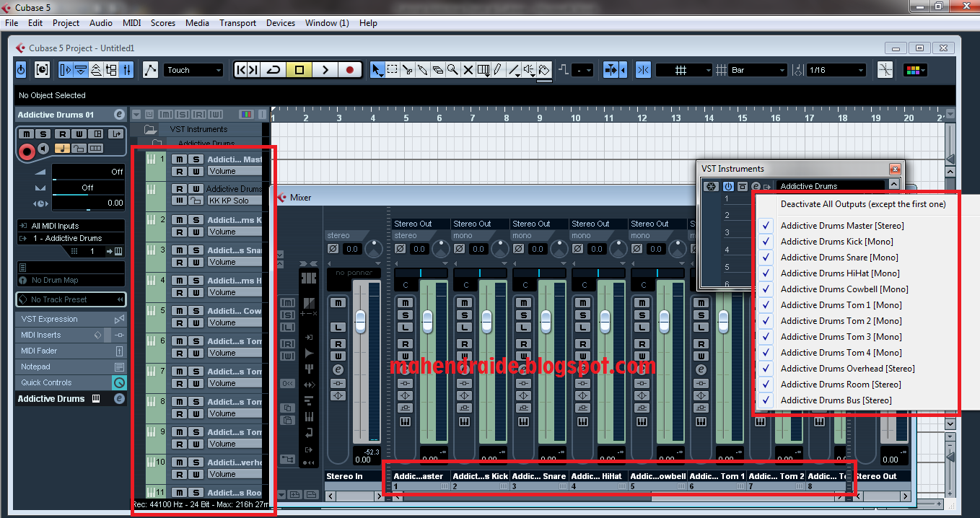Expand the Notepad inspector section
Viewport: 980px width, 518px height.
coord(71,366)
